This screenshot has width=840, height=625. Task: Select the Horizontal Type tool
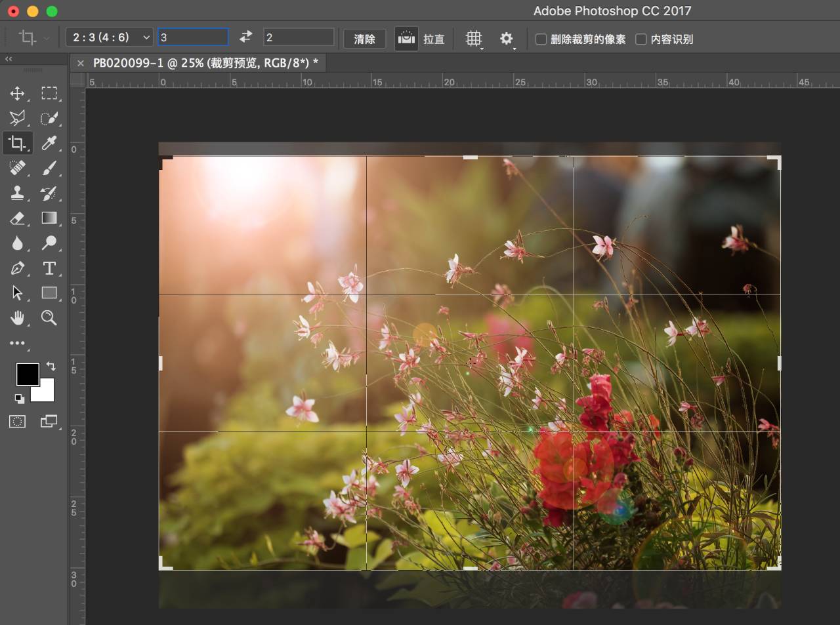[x=49, y=268]
